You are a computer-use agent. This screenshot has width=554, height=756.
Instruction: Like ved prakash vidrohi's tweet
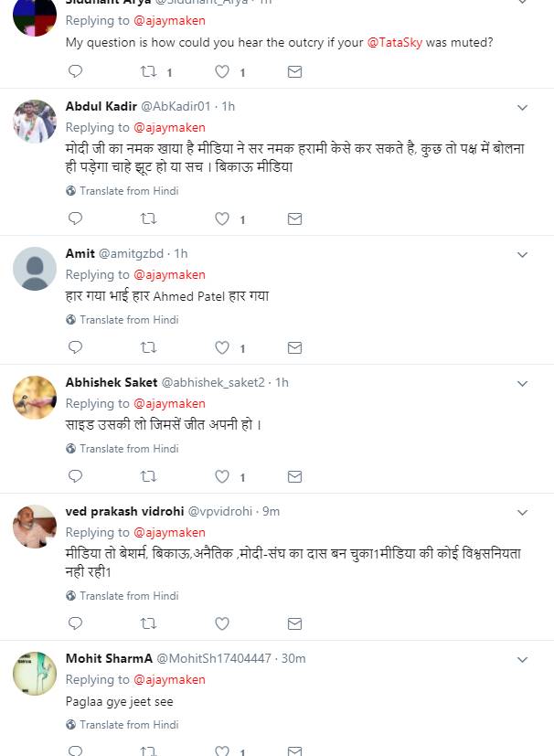click(222, 623)
